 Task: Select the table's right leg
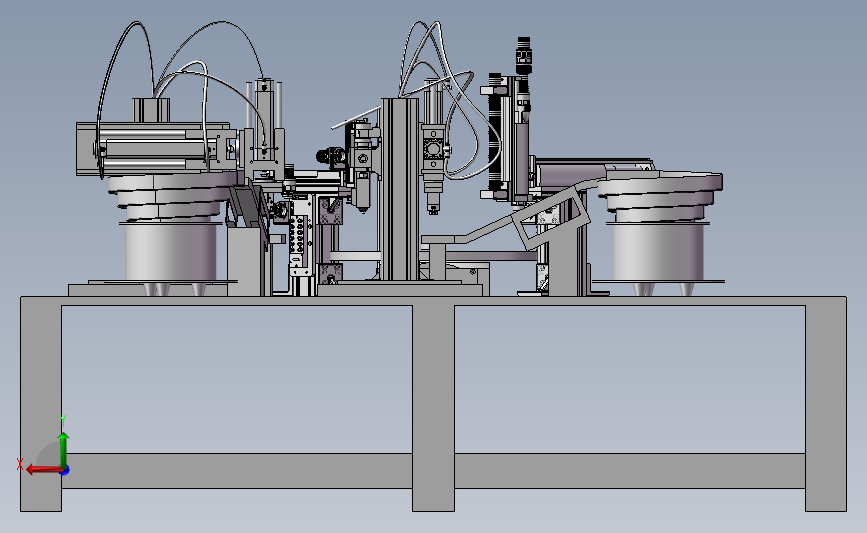coord(826,408)
